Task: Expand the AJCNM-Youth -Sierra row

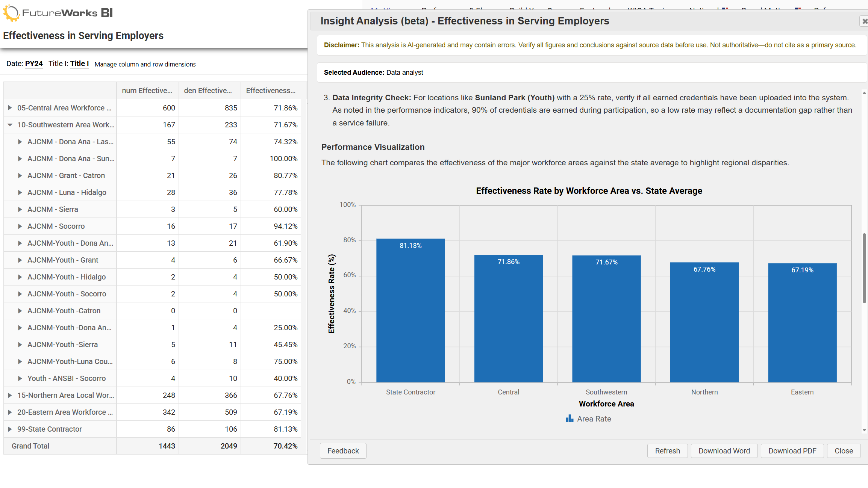Action: pos(20,344)
